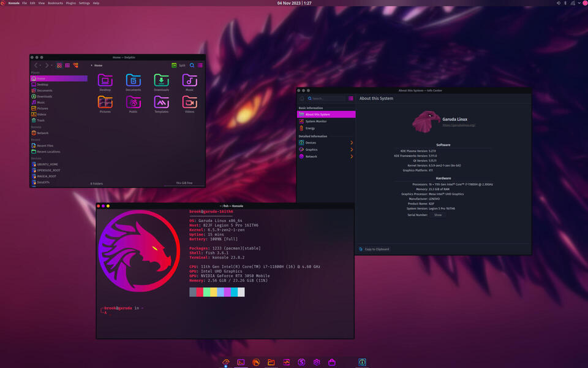Viewport: 588px width, 368px height.
Task: Select About this System in Info Center
Action: (326, 115)
